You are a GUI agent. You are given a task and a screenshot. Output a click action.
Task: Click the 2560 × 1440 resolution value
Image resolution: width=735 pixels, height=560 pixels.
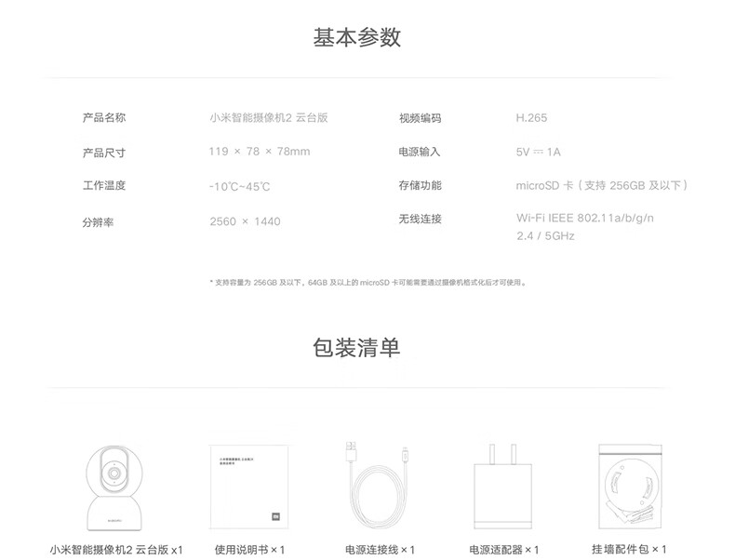click(245, 221)
